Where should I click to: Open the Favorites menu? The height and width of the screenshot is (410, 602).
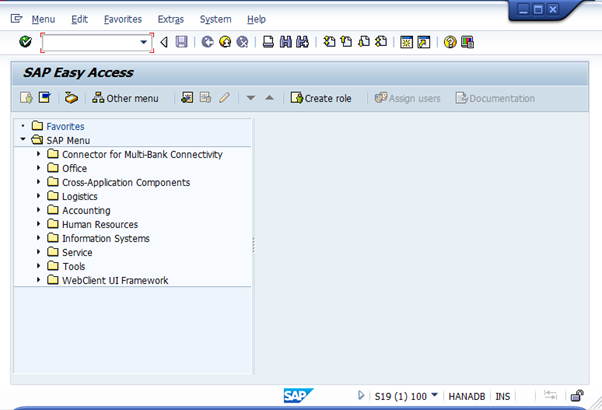pos(121,19)
